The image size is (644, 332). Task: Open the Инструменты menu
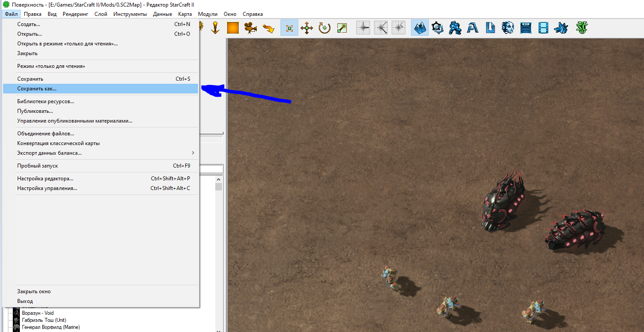pos(130,14)
